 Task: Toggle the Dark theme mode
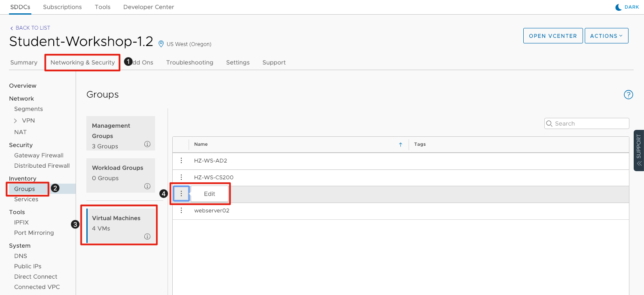[627, 7]
